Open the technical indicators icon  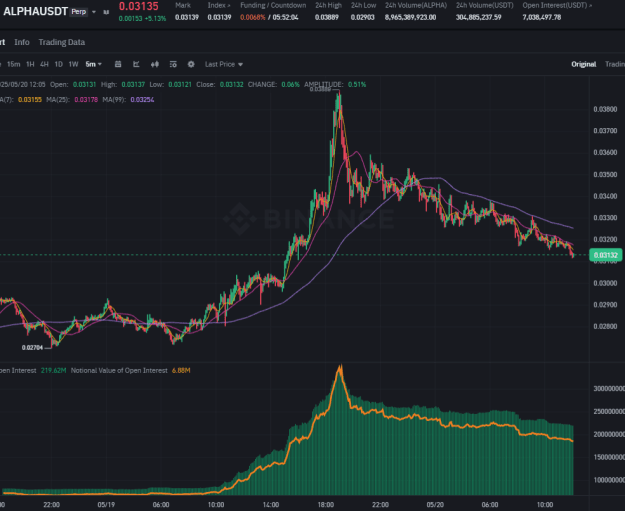pyautogui.click(x=136, y=64)
